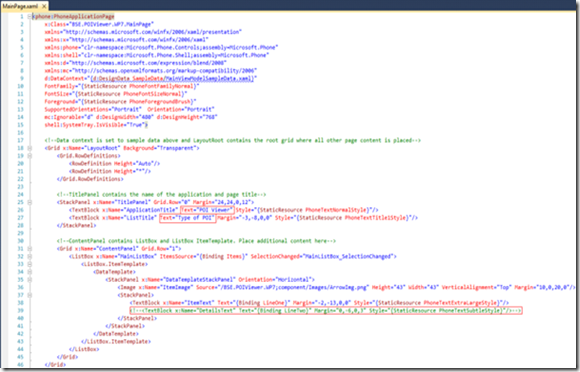Collapse DataTemplateStackPanel on line 35
Screen dimensions: 580x372
pos(30,280)
